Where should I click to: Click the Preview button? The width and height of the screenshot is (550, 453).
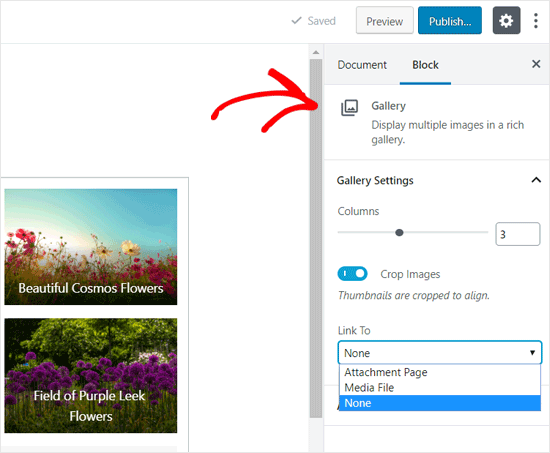(x=384, y=21)
